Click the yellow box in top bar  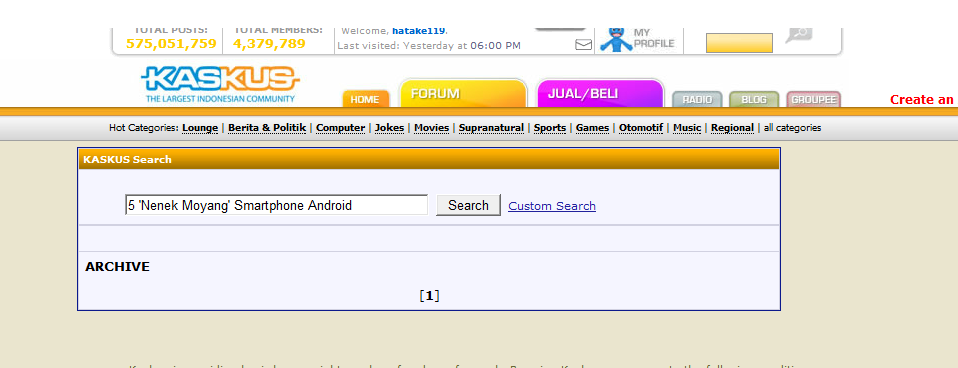(x=739, y=43)
